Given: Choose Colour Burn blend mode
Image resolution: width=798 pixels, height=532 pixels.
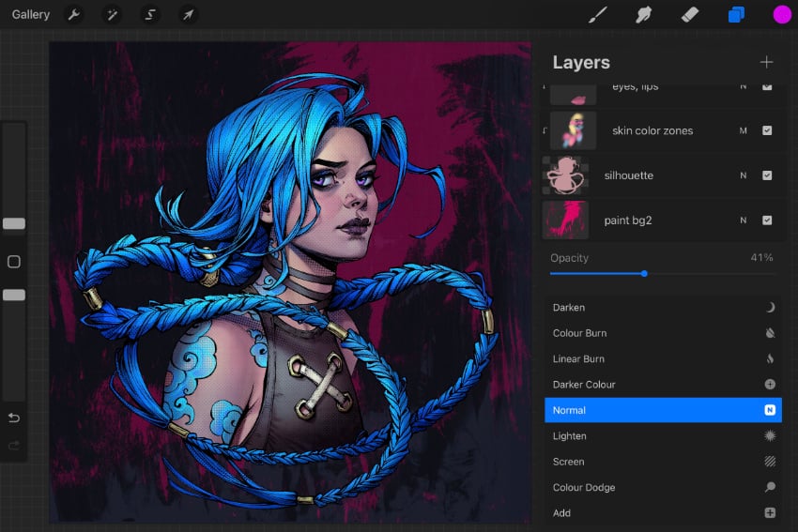Looking at the screenshot, I should click(x=663, y=333).
